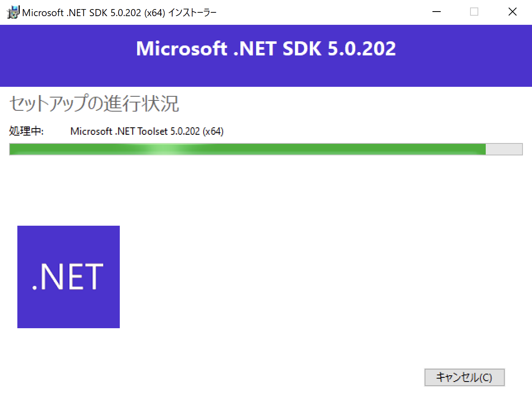
Task: Click the installer icon in title bar
Action: click(13, 12)
